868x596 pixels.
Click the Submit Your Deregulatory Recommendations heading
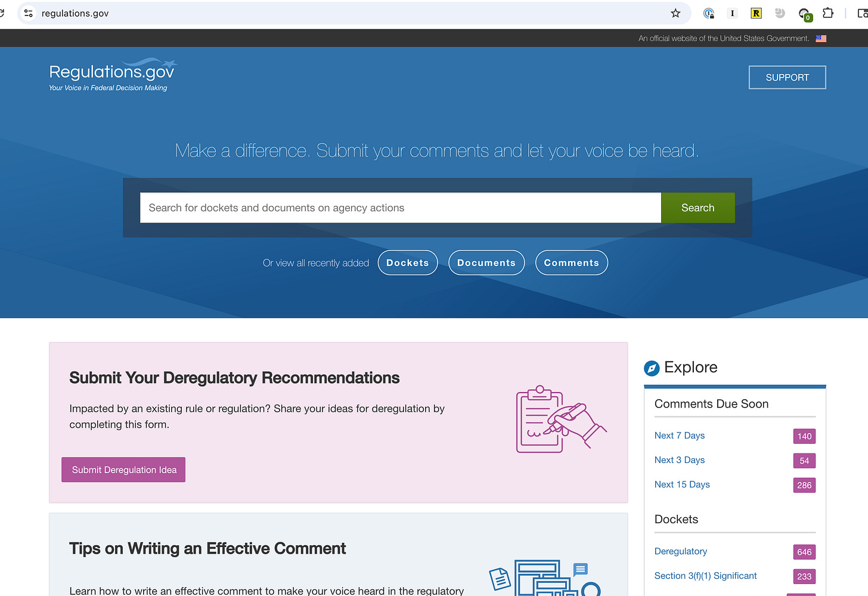tap(234, 378)
